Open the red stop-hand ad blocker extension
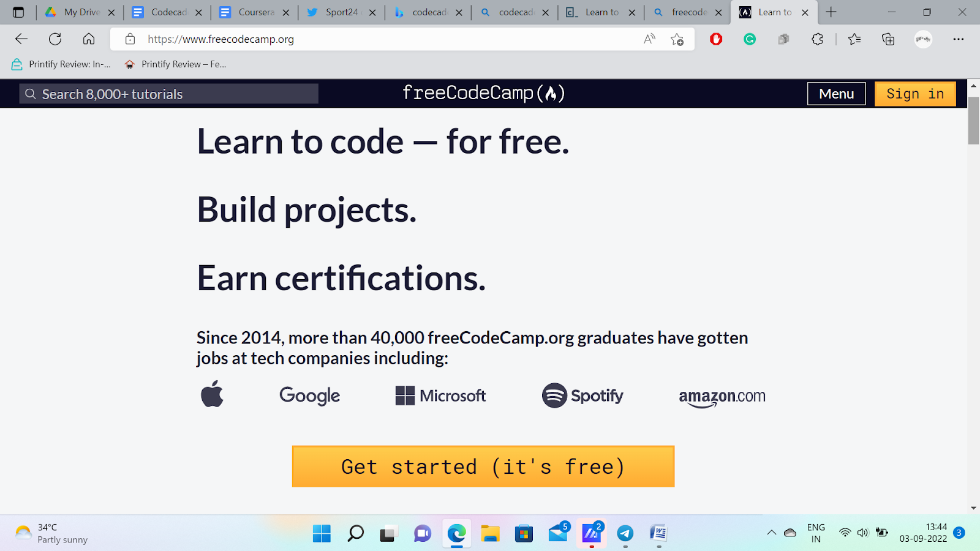 (x=716, y=39)
